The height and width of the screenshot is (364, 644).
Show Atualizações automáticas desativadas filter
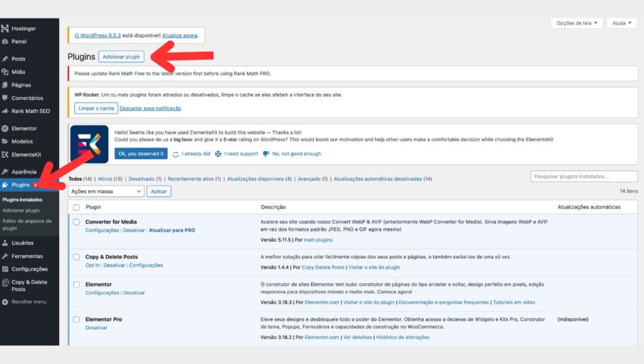pyautogui.click(x=383, y=179)
